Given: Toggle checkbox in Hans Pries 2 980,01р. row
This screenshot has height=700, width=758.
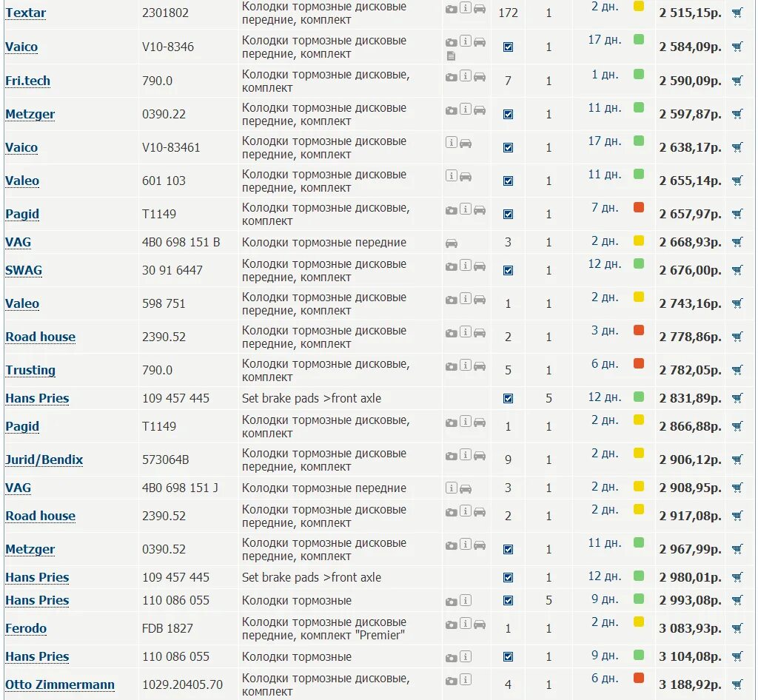Looking at the screenshot, I should 508,577.
